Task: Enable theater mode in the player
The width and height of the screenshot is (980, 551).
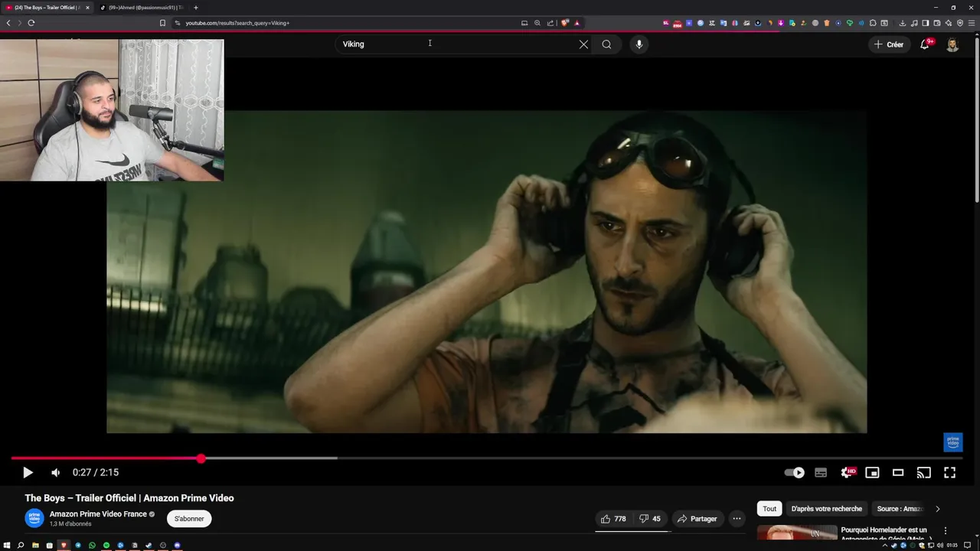Action: click(898, 473)
